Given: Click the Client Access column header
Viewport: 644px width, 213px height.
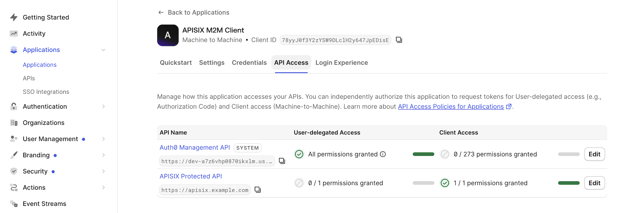Looking at the screenshot, I should 459,133.
